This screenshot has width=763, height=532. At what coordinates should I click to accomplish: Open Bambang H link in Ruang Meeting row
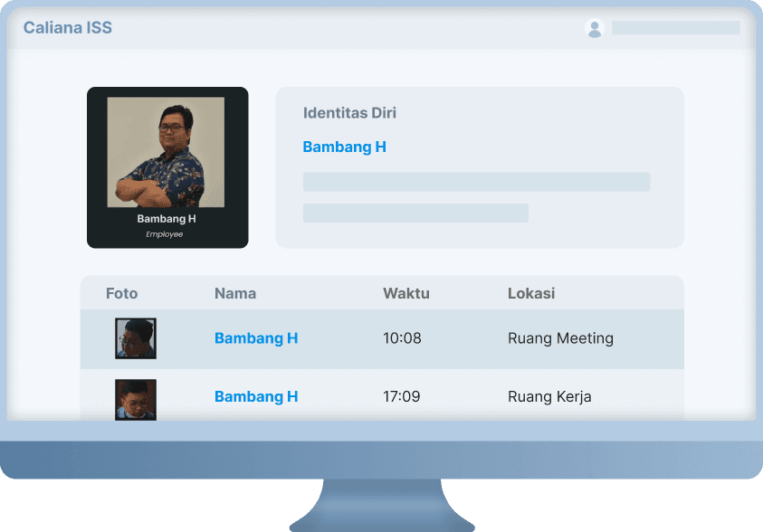click(256, 338)
